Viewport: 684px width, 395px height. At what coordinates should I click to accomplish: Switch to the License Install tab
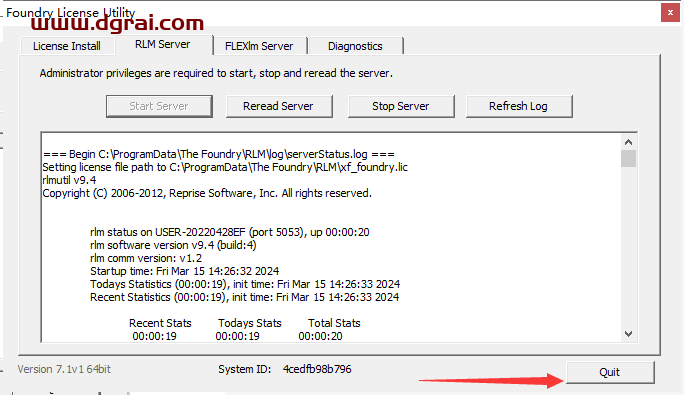point(67,46)
